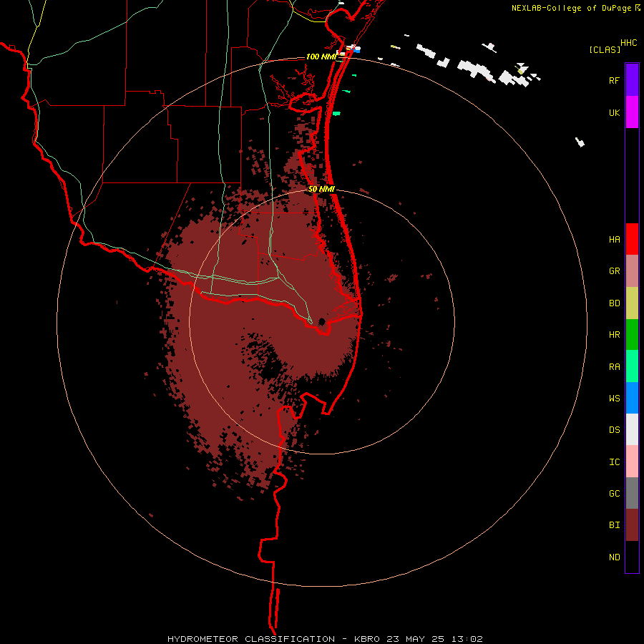Screen dimensions: 644x644
Task: Click the 13:02 timestamp
Action: coord(468,639)
